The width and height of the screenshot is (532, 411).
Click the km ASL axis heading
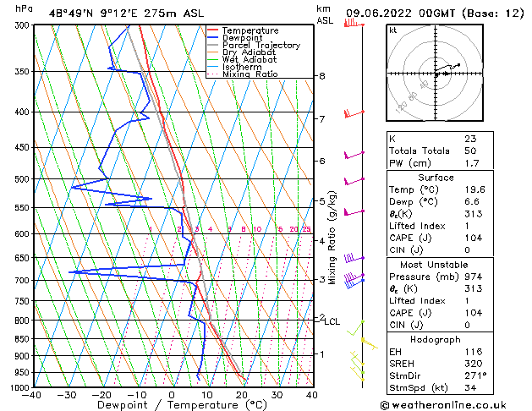(325, 14)
